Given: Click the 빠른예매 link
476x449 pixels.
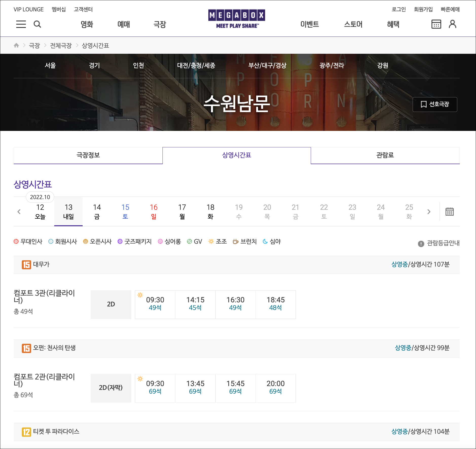Looking at the screenshot, I should click(450, 9).
